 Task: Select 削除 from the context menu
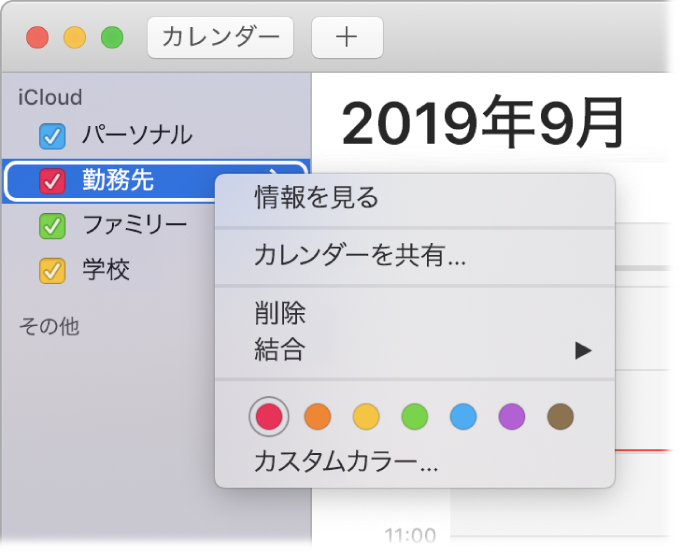[415, 313]
